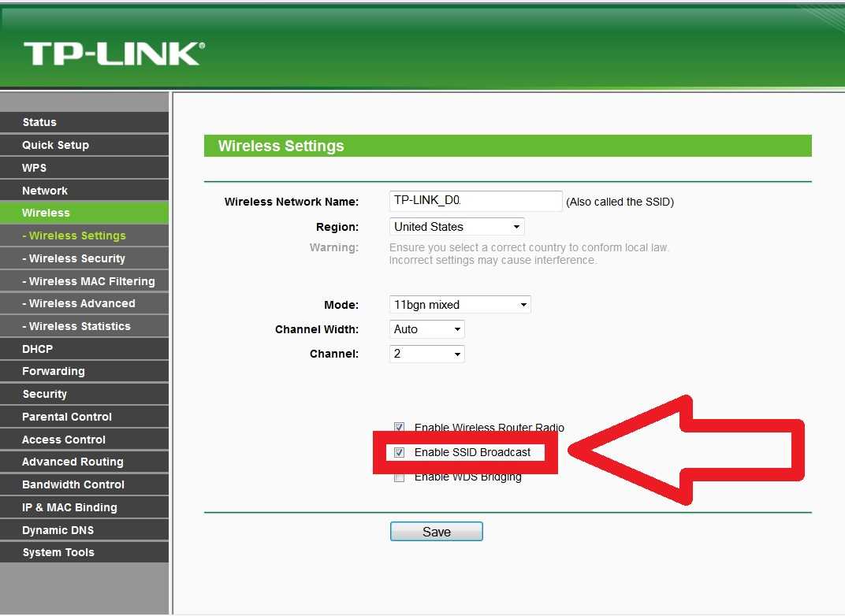The height and width of the screenshot is (616, 845).
Task: Click the Save button
Action: pyautogui.click(x=437, y=532)
